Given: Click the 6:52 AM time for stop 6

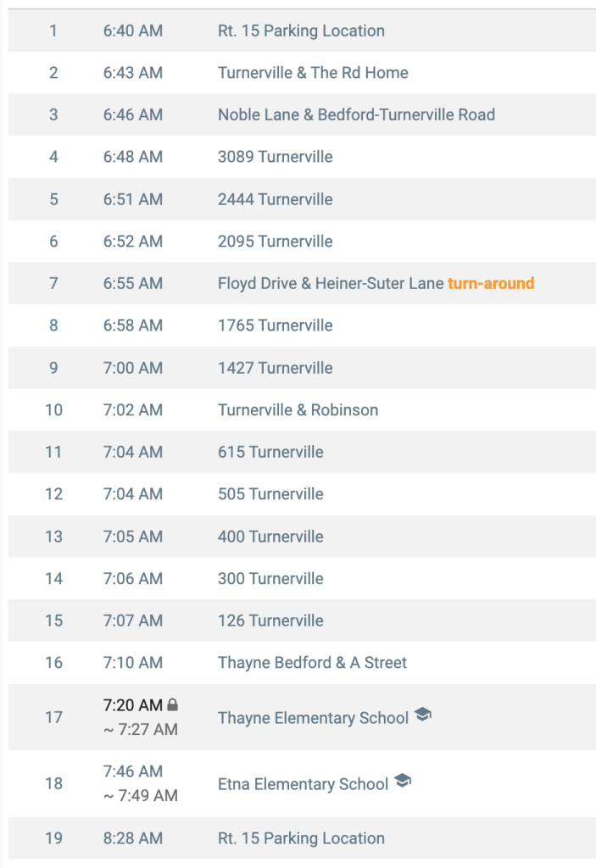Looking at the screenshot, I should (x=133, y=242).
